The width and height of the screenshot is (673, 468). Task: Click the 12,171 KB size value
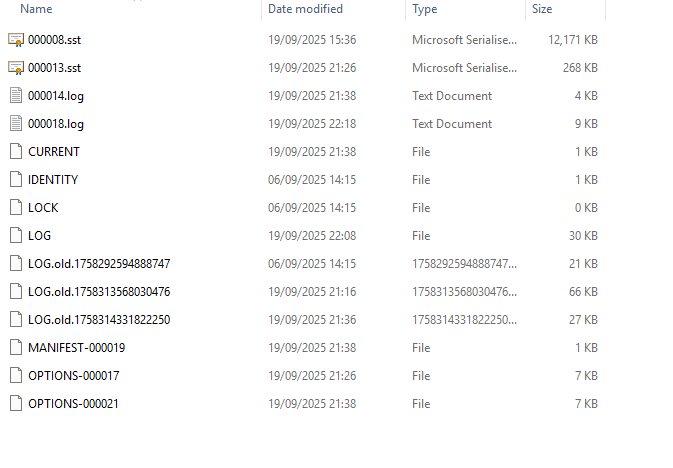pos(572,40)
